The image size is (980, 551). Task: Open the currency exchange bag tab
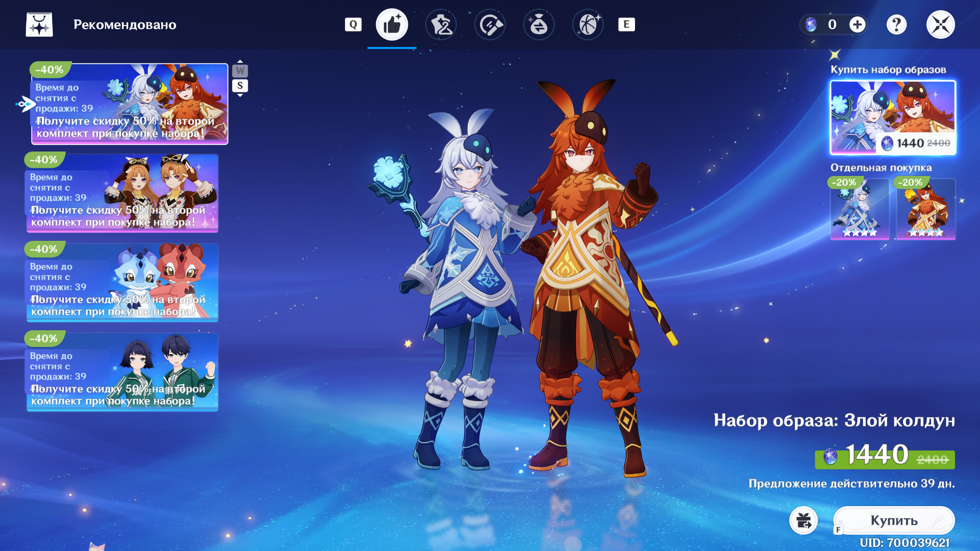click(539, 24)
